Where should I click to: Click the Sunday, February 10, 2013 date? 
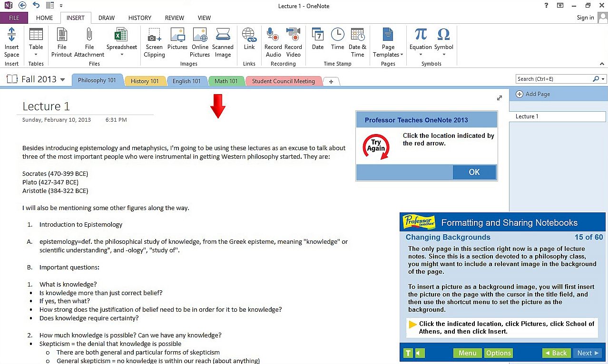(57, 120)
